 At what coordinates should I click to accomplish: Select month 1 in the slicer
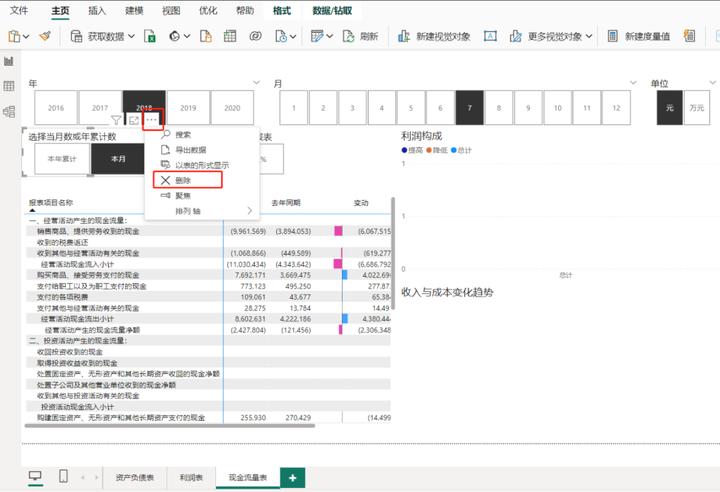[294, 108]
